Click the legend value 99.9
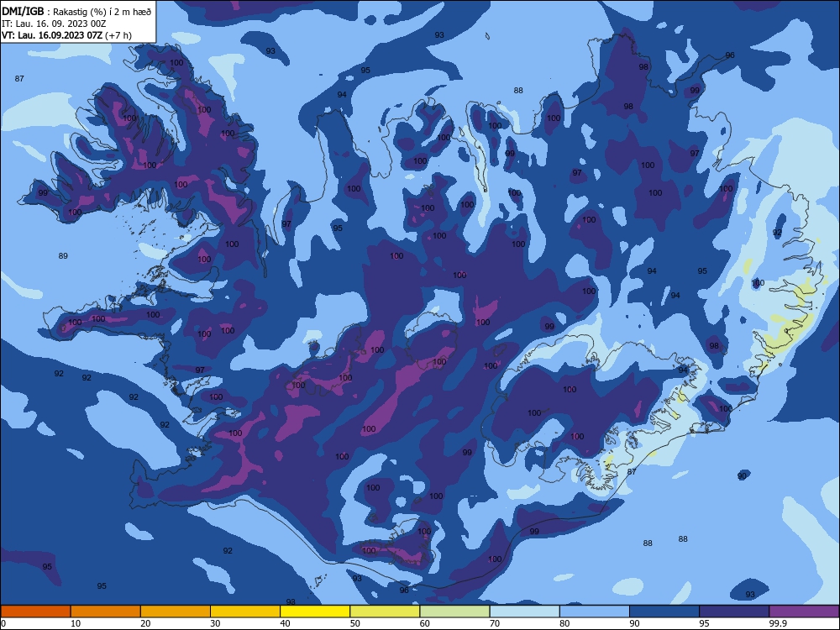The image size is (840, 630). click(x=778, y=623)
